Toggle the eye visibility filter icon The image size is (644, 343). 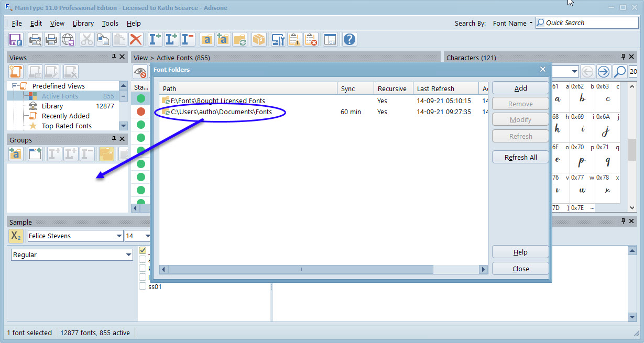(139, 72)
